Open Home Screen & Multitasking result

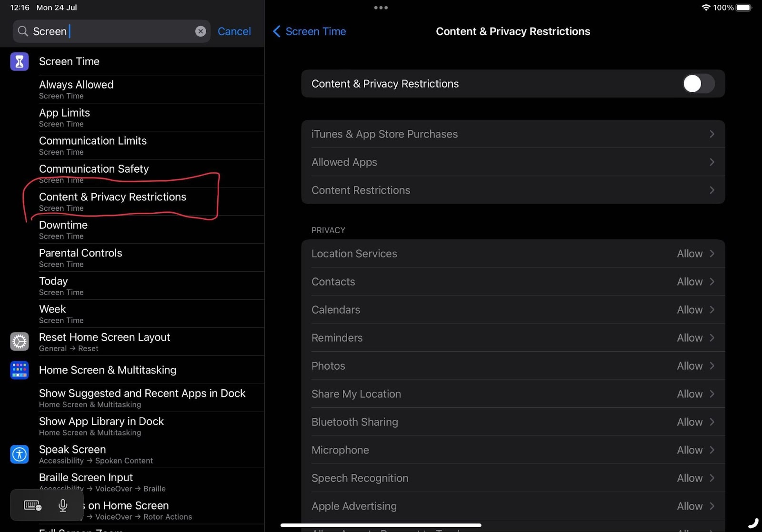(x=132, y=370)
